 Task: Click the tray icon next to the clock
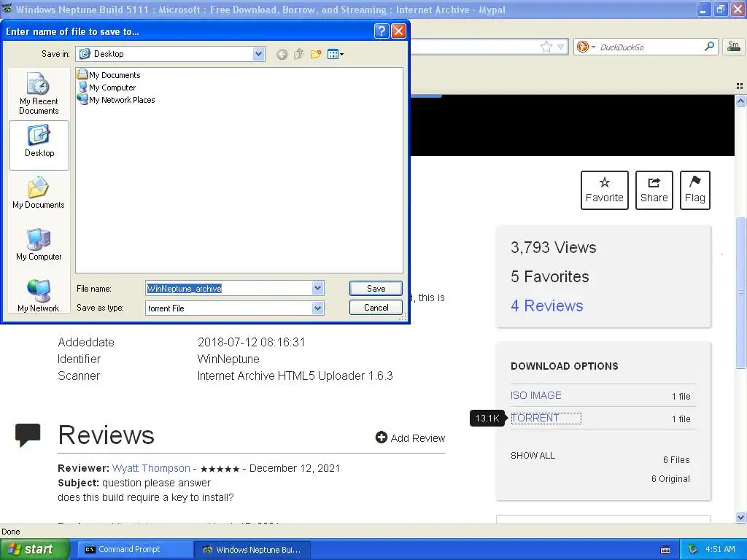tap(693, 549)
